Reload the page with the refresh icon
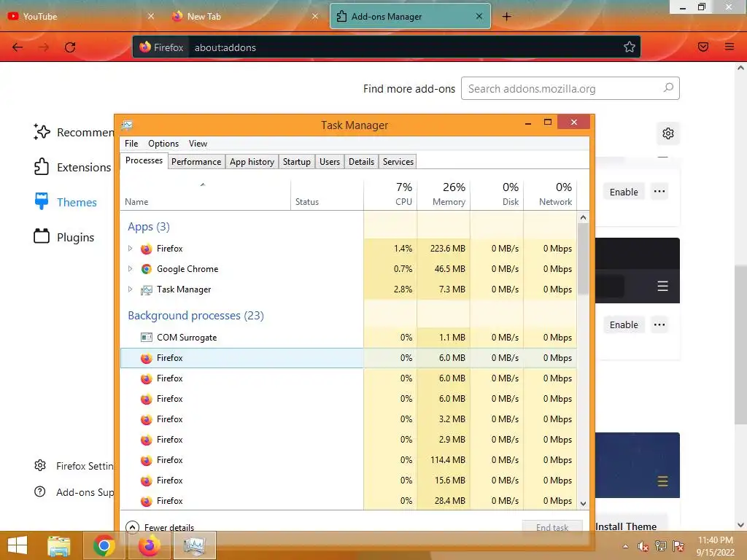Image resolution: width=747 pixels, height=560 pixels. click(70, 47)
